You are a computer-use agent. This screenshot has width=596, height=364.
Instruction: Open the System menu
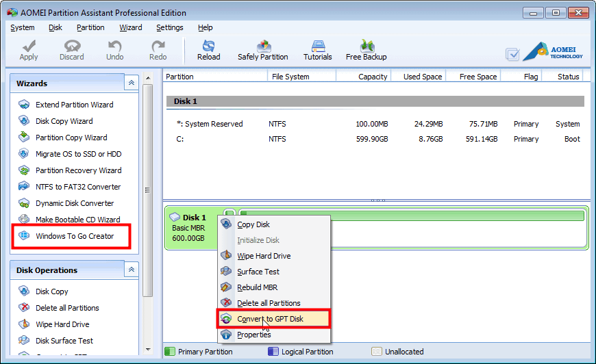tap(23, 27)
